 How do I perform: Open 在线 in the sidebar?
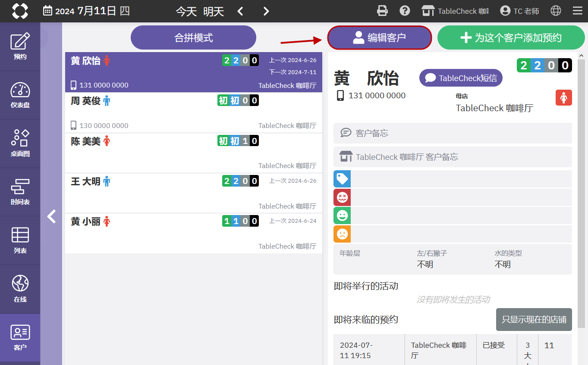pos(20,289)
